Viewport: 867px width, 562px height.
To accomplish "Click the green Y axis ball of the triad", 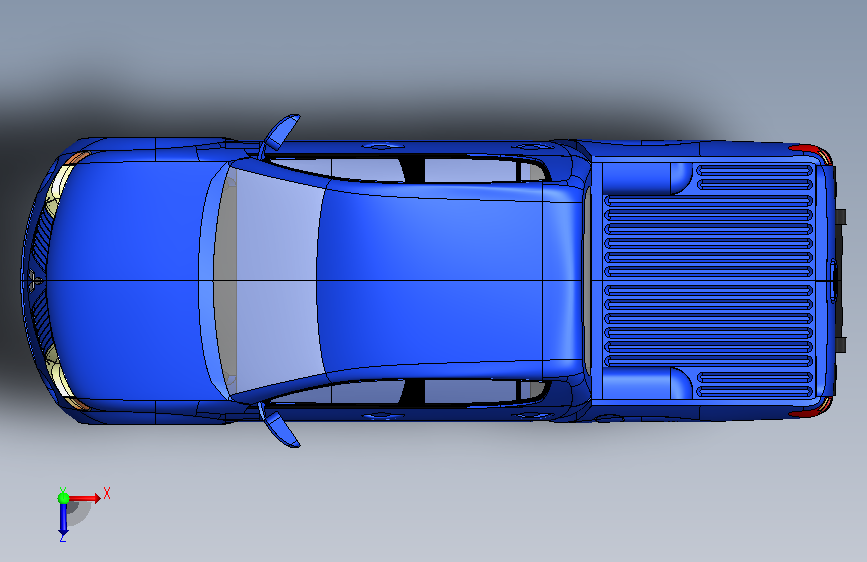I will [x=63, y=498].
